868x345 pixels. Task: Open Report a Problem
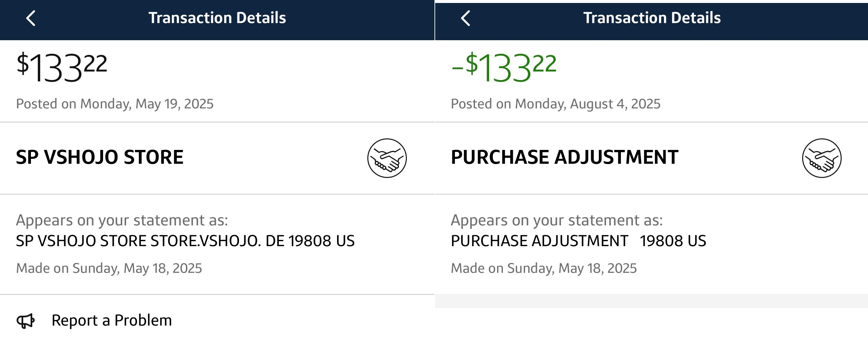point(112,320)
